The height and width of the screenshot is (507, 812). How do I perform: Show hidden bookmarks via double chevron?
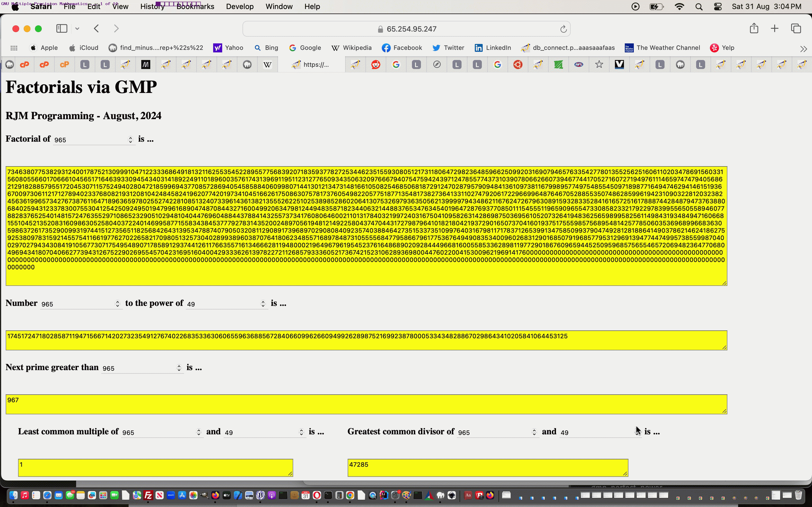tap(803, 49)
